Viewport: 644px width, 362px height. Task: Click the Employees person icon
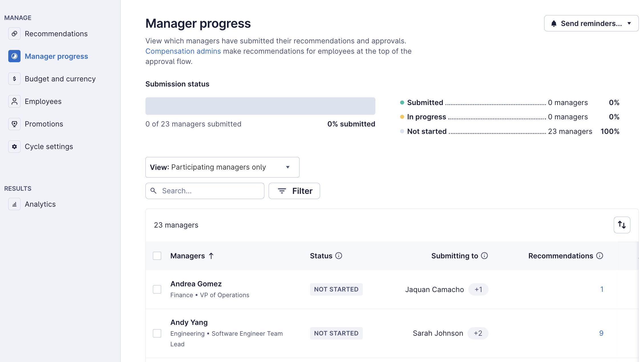tap(14, 101)
